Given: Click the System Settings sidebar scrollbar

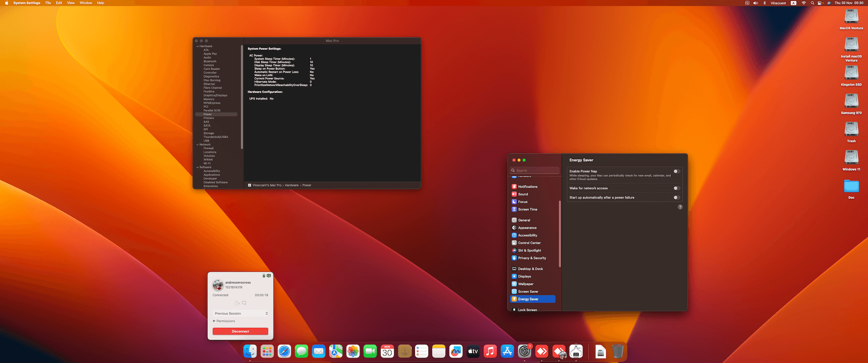Looking at the screenshot, I should pyautogui.click(x=560, y=233).
